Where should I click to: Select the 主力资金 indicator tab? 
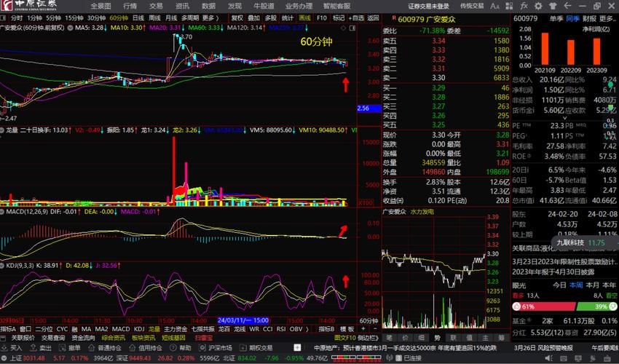(176, 329)
